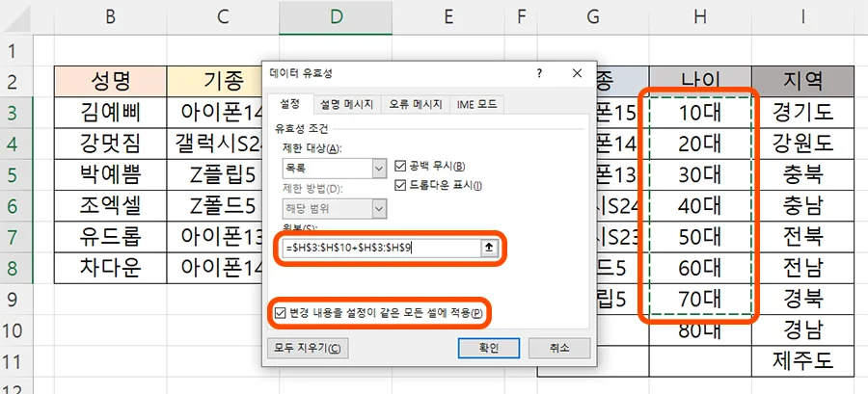Select column G header
Image resolution: width=868 pixels, height=394 pixels.
click(593, 17)
